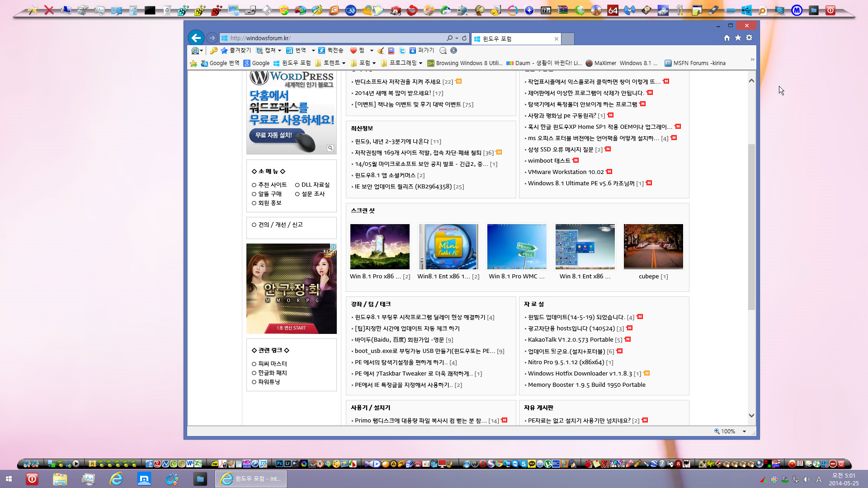The image size is (868, 488).
Task: Click the volume speaker tray icon
Action: [x=807, y=479]
